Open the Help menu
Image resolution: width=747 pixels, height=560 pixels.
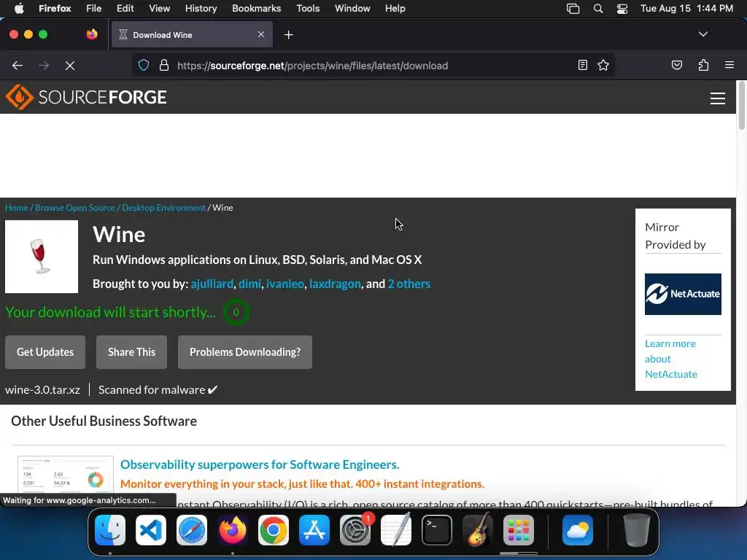pos(395,8)
